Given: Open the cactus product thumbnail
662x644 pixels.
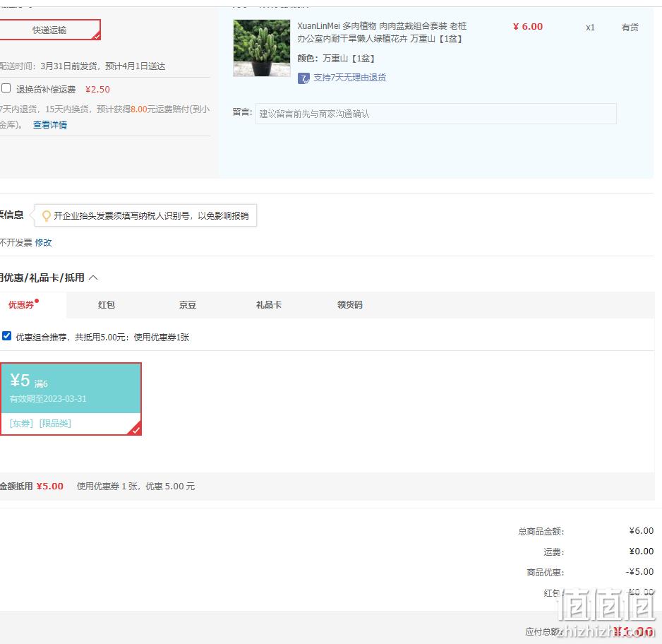Looking at the screenshot, I should point(262,48).
